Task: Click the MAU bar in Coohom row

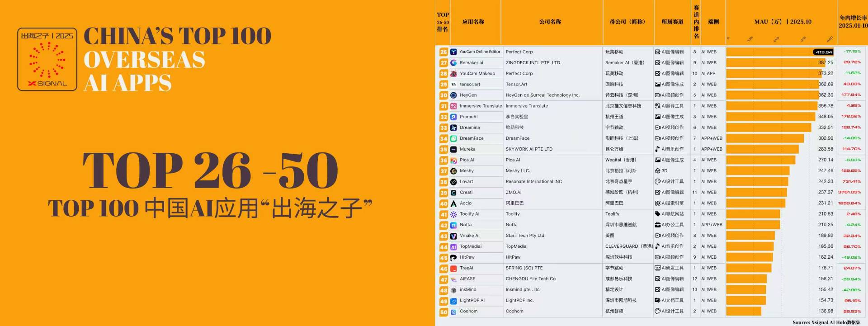Action: click(x=744, y=311)
